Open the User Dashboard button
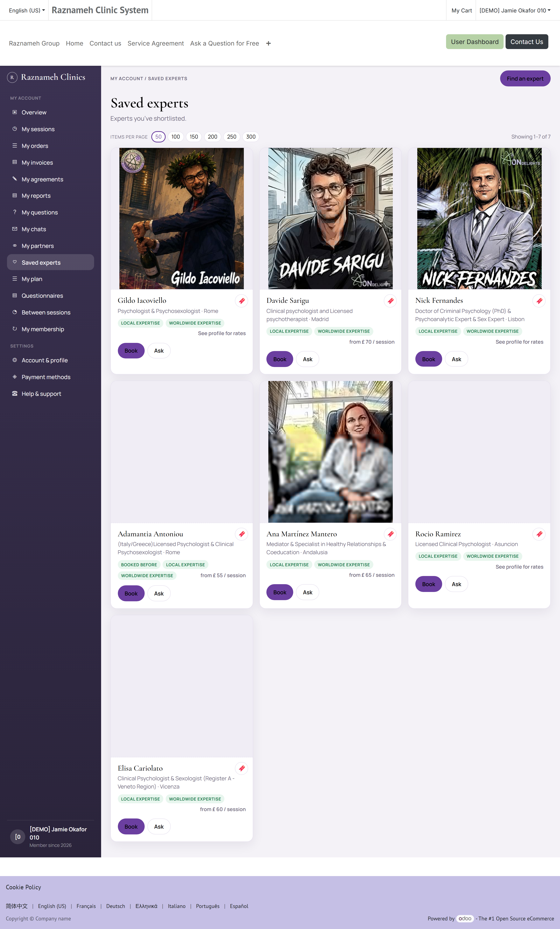This screenshot has width=560, height=929. pos(474,42)
